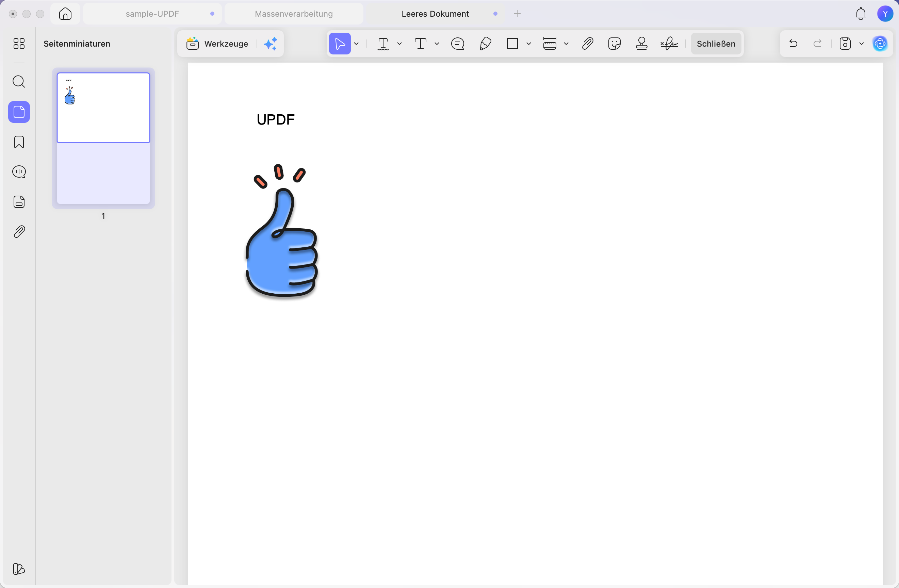Expand the measurement tool dropdown arrow
The image size is (899, 588).
click(x=566, y=44)
